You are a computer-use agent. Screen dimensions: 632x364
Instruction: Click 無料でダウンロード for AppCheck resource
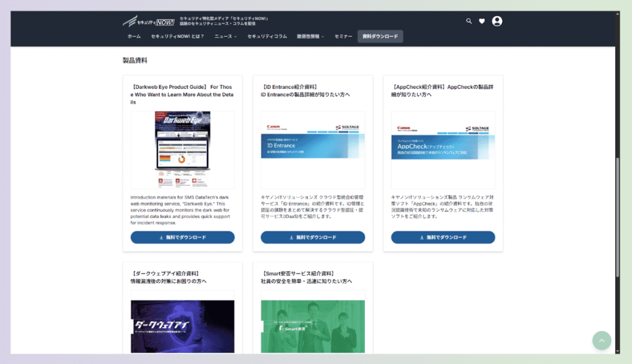443,237
